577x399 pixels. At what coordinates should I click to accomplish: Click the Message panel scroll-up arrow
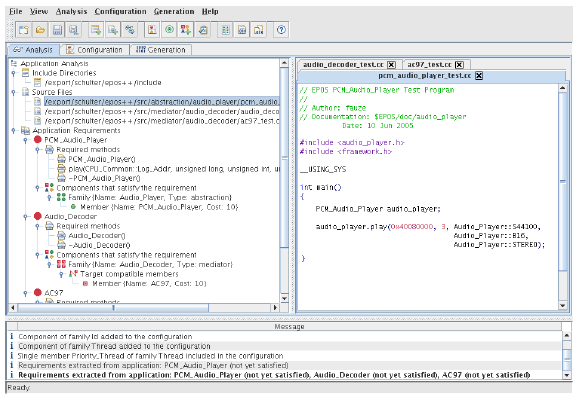click(x=567, y=335)
